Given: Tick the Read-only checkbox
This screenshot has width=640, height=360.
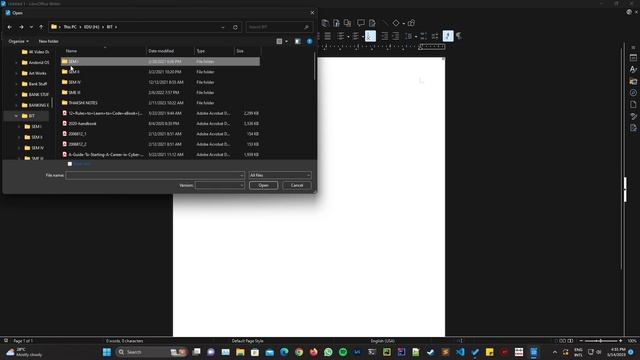Looking at the screenshot, I should click(x=70, y=164).
